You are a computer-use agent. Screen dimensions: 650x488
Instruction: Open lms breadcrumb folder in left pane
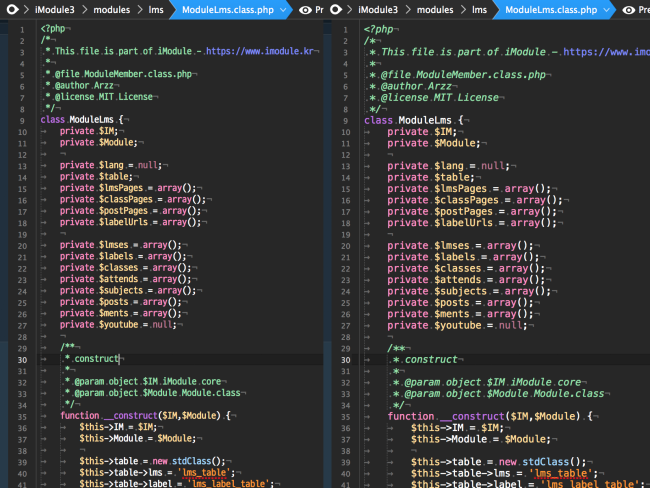click(x=157, y=9)
